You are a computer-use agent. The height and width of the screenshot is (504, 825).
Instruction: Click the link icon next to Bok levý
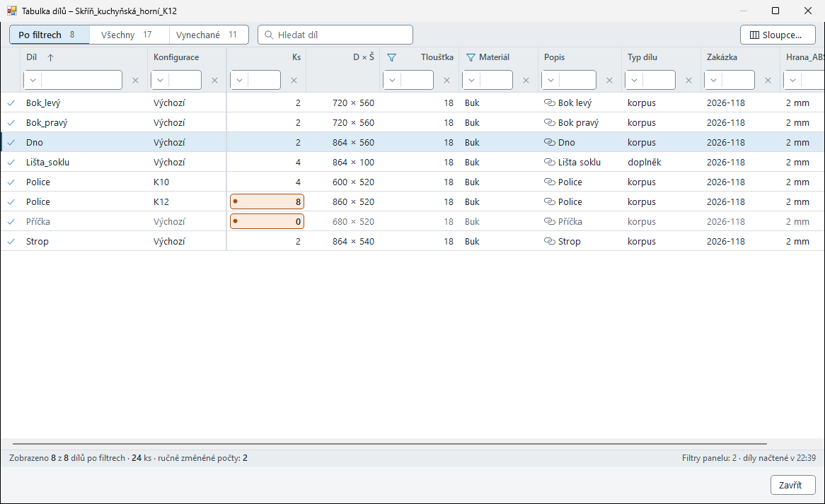(550, 103)
